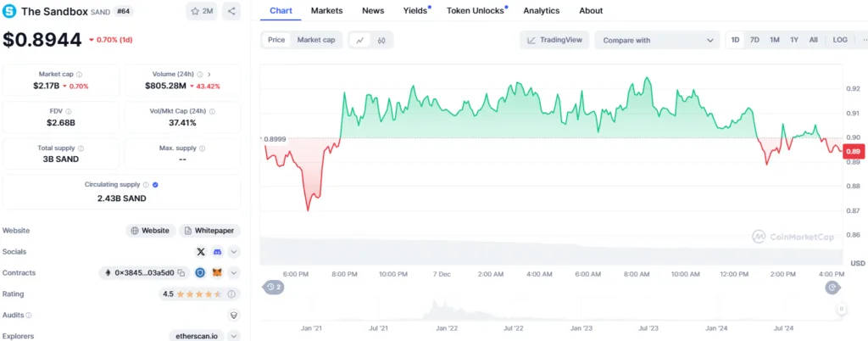
Task: Click the share icon button
Action: [x=231, y=11]
